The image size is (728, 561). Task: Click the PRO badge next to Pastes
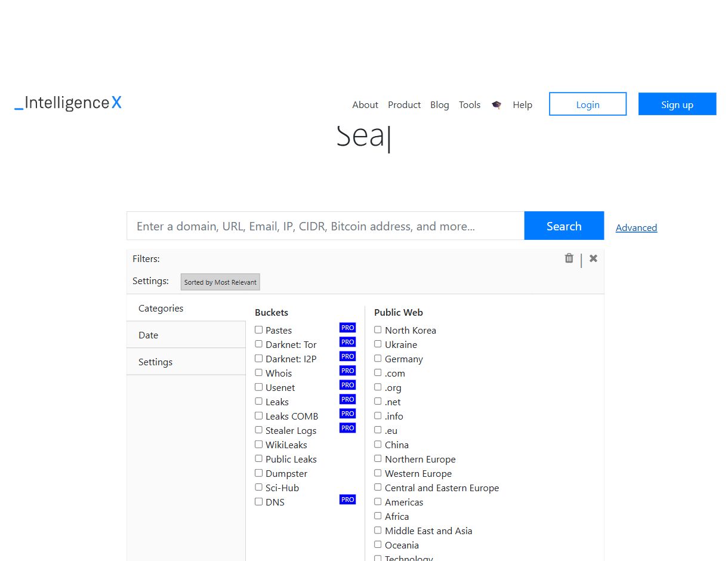(347, 328)
